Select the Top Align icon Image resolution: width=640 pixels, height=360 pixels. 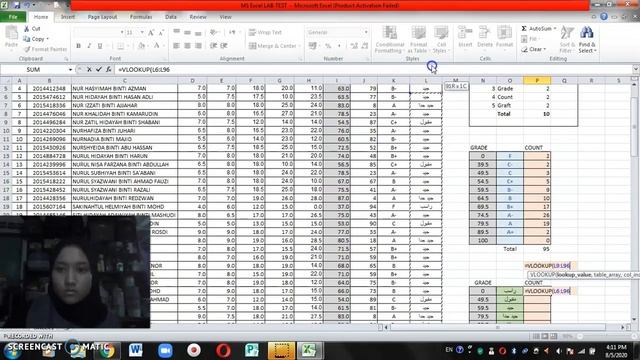tap(176, 32)
